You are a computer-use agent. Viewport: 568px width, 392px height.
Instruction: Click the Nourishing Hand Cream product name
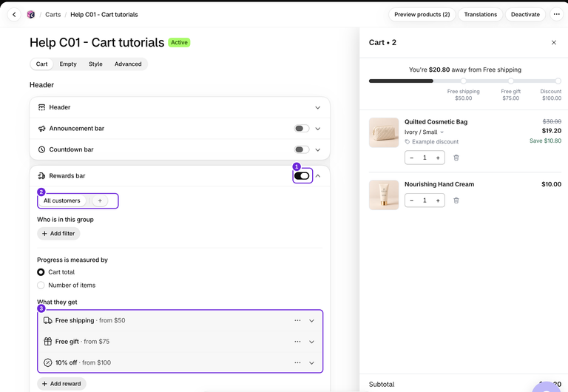click(x=439, y=184)
